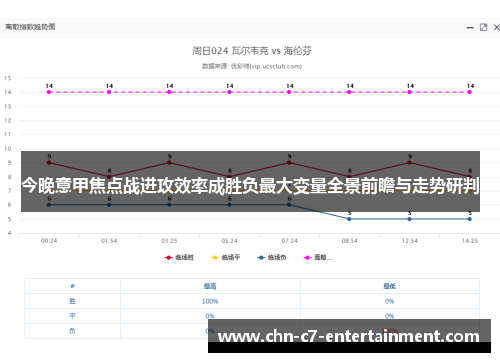Image resolution: width=500 pixels, height=362 pixels.
Task: Click the data source line with vip.ucsclub.com
Action: [252, 66]
